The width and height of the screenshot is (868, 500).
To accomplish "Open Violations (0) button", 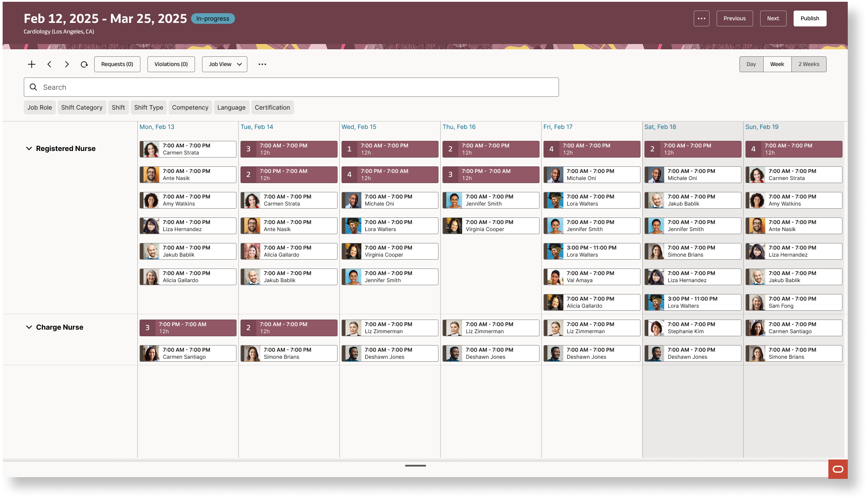I will [171, 64].
